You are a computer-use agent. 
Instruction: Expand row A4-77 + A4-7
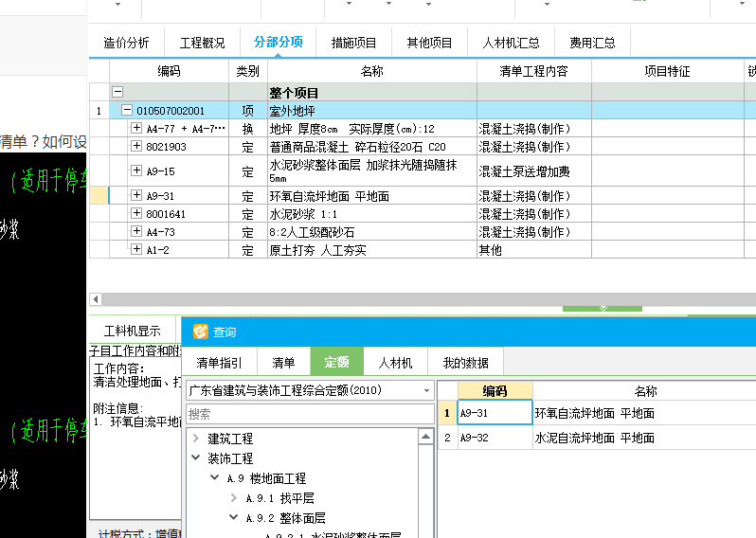(x=136, y=128)
